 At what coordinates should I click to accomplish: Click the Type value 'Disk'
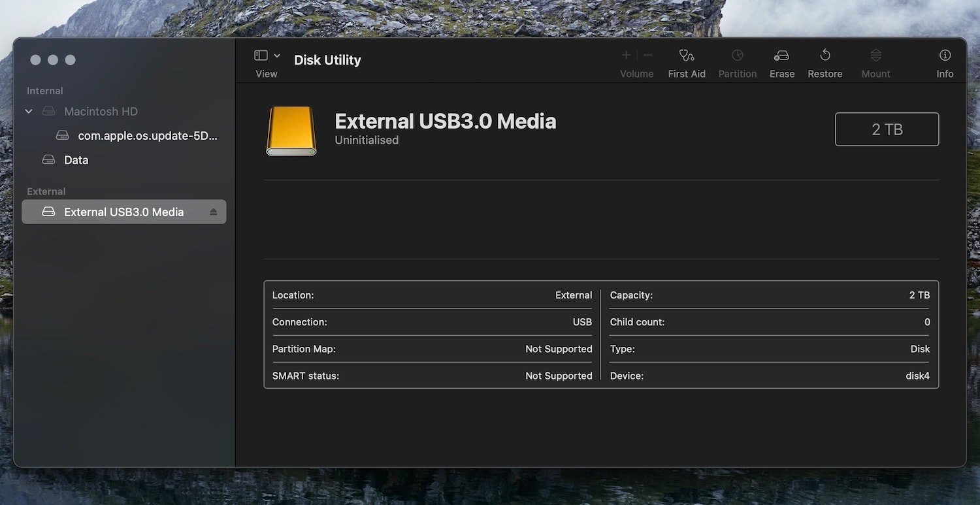pos(920,349)
